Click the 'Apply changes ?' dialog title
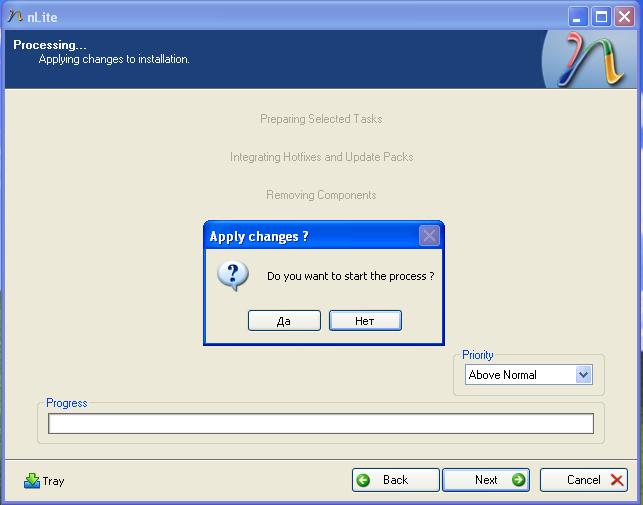Viewport: 643px width, 505px height. point(259,236)
